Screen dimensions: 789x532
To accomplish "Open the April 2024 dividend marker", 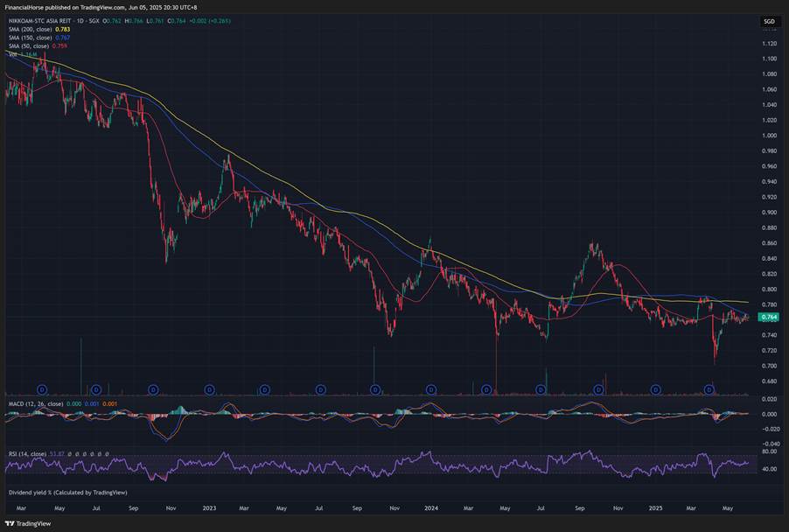I will 486,389.
